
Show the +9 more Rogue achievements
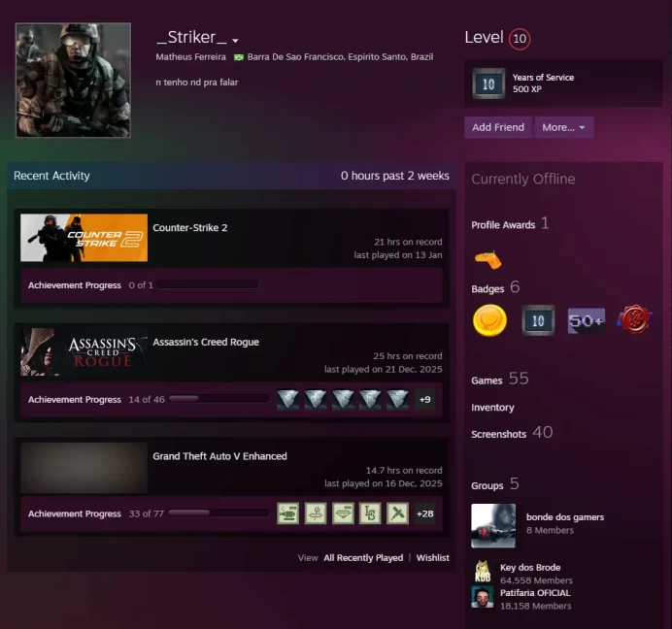pyautogui.click(x=424, y=399)
